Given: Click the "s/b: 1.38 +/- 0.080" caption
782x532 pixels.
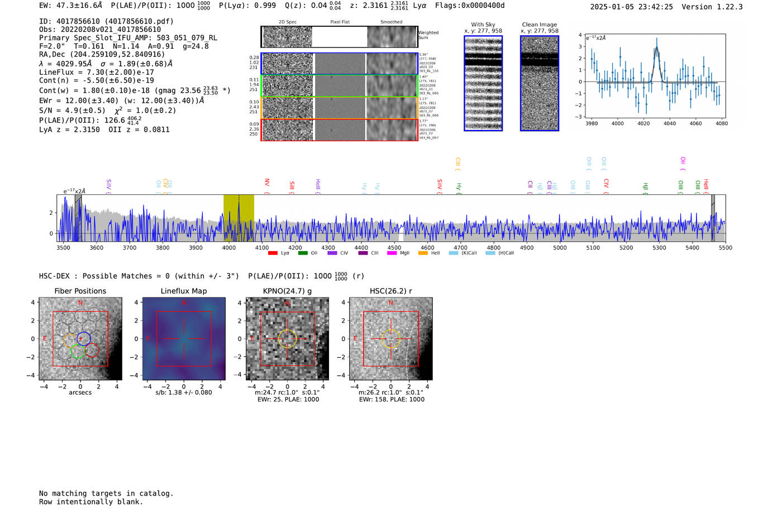Looking at the screenshot, I should [x=184, y=392].
